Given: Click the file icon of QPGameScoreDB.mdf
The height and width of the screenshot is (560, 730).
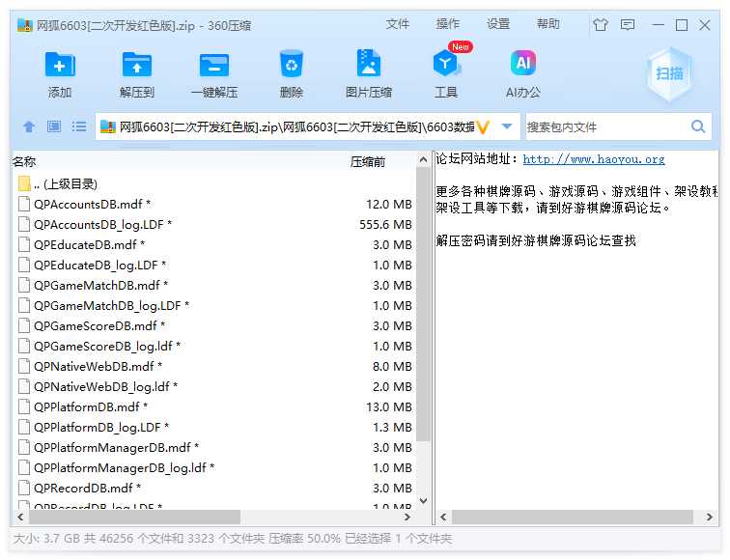Looking at the screenshot, I should (24, 325).
